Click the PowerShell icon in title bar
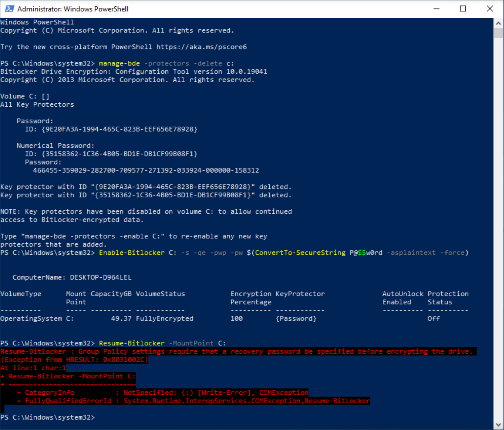This screenshot has width=504, height=430. [9, 9]
